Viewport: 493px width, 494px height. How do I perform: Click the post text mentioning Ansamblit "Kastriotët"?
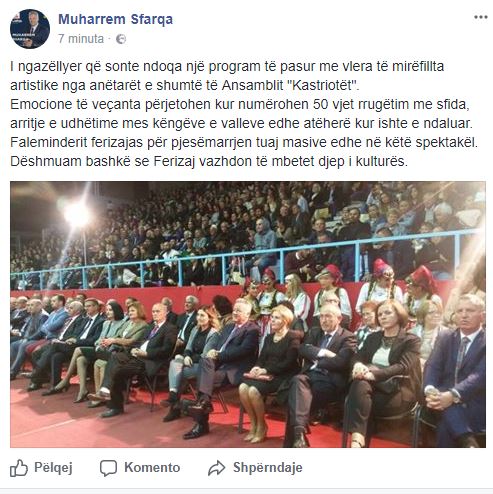coord(185,86)
